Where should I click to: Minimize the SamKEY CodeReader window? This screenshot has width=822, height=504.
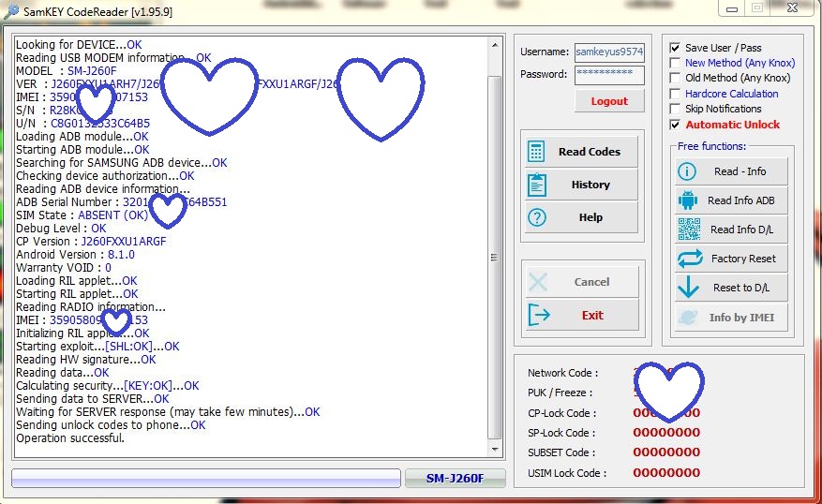coord(732,8)
